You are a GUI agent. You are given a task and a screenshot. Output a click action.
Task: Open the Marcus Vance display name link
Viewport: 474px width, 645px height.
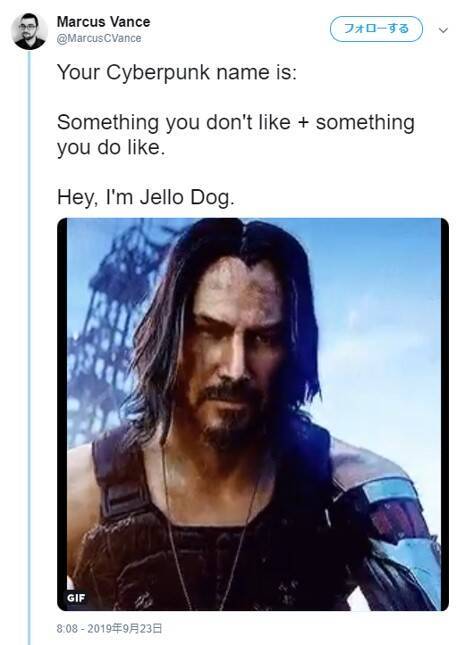(104, 22)
